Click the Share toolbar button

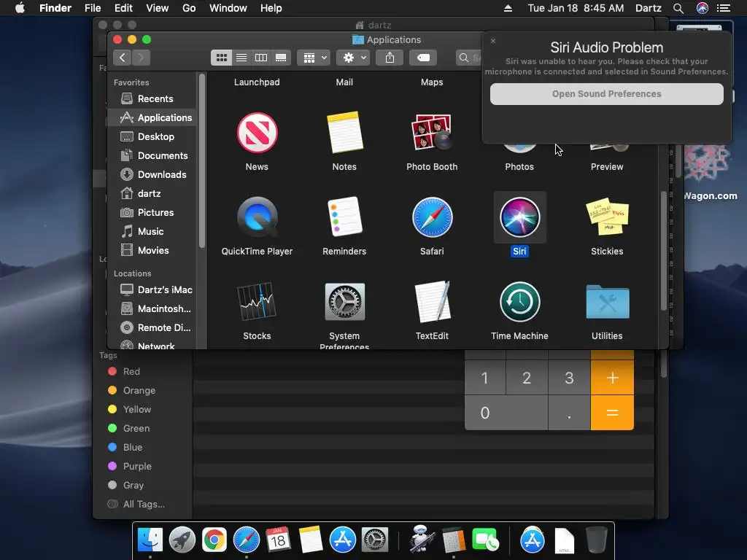[x=390, y=58]
